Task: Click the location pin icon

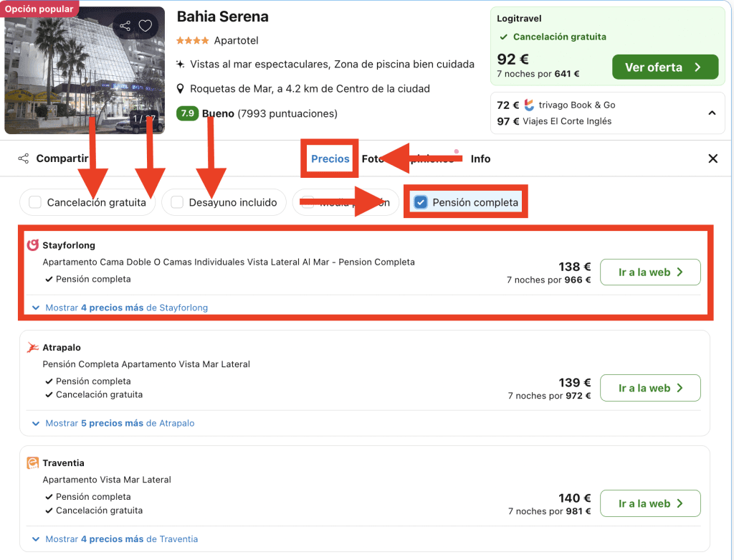Action: coord(181,89)
